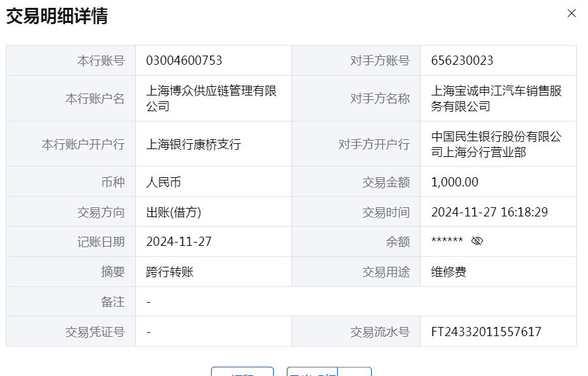
Task: Click the summary value 跨行转账
Action: tap(170, 273)
